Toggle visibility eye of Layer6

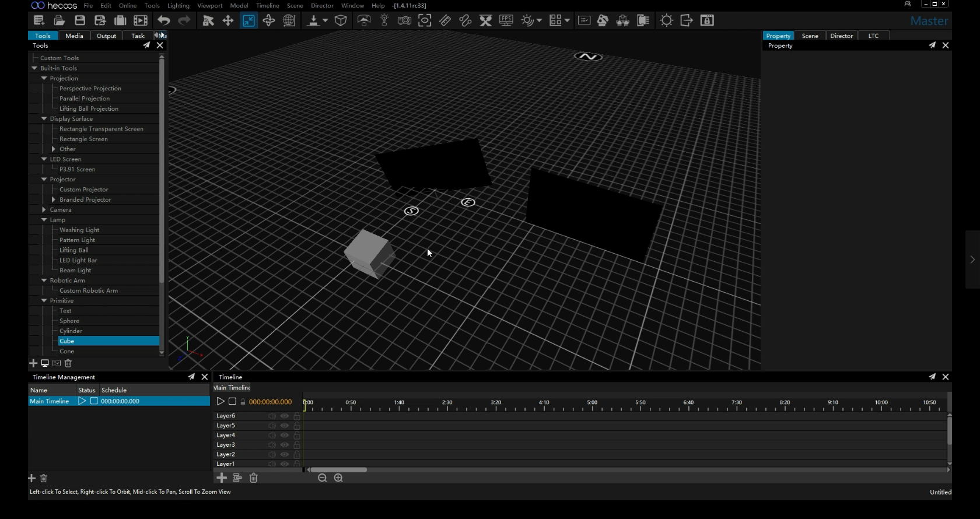click(285, 416)
